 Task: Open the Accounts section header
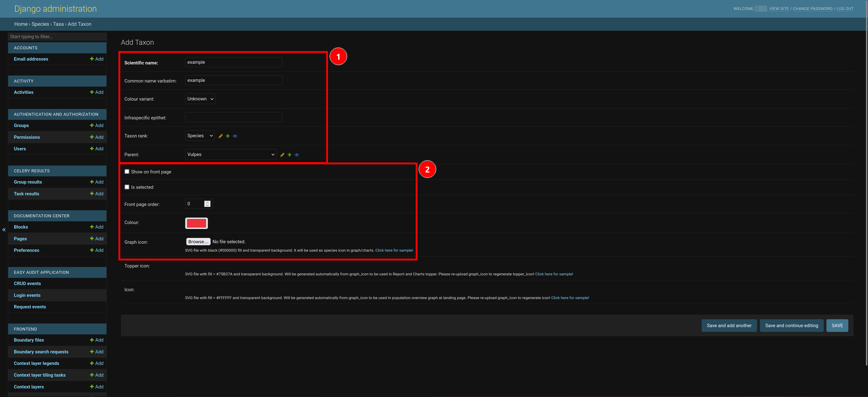(x=57, y=48)
